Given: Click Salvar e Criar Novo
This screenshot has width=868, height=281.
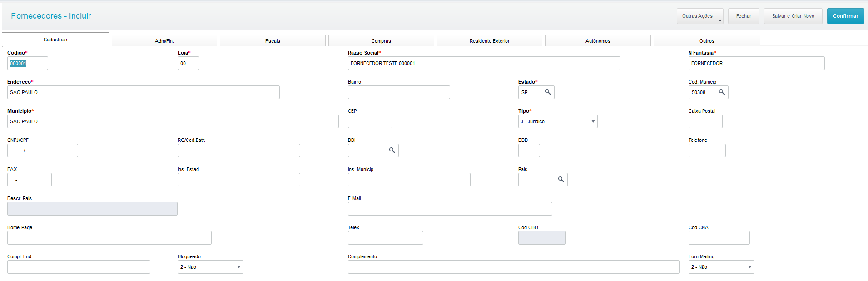Looking at the screenshot, I should (793, 16).
